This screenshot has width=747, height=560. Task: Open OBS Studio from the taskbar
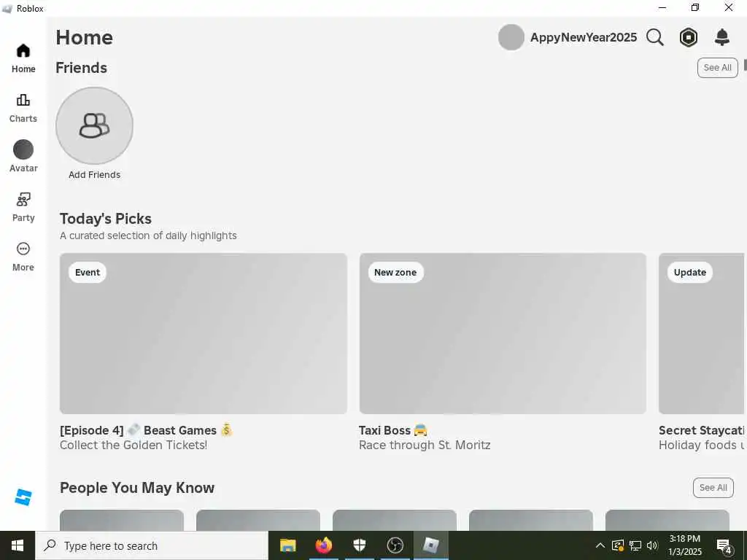point(395,545)
